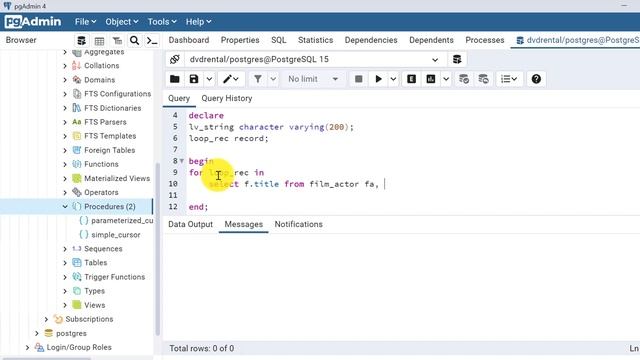Open Explain Analyze options dropdown arrow
Screen dimensions: 640x360
pyautogui.click(x=446, y=79)
